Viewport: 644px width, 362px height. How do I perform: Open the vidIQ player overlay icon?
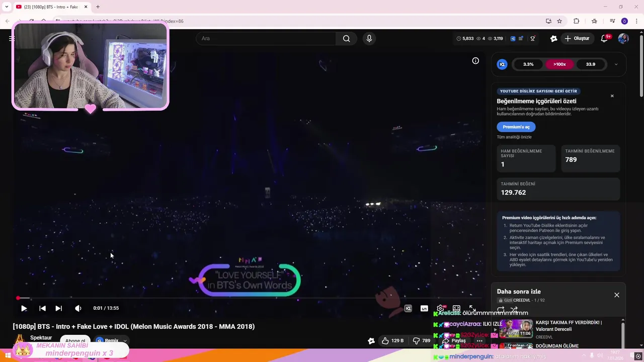408,308
